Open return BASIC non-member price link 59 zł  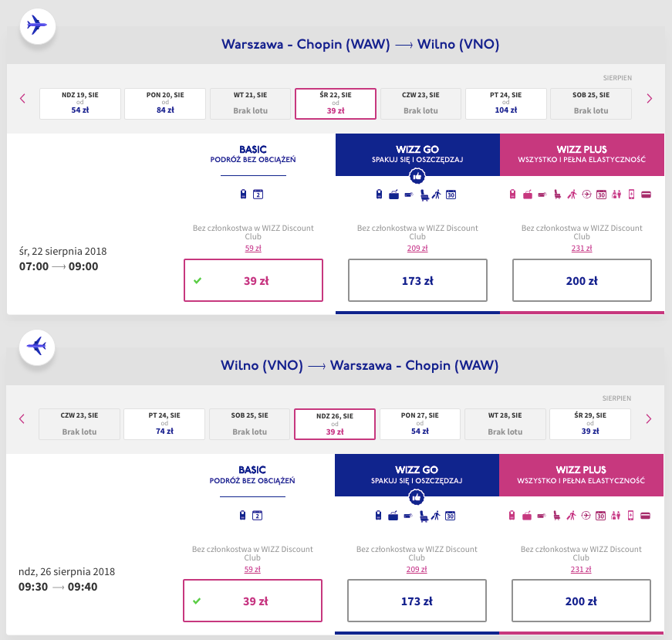click(x=252, y=569)
